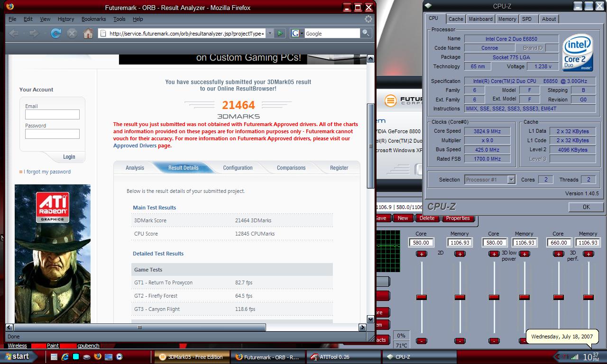Increase 2D Memory clock with plus button
The height and width of the screenshot is (364, 607).
tap(460, 254)
